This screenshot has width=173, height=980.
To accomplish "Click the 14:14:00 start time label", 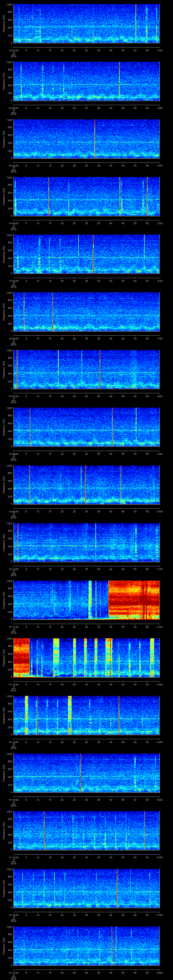I will (x=13, y=800).
